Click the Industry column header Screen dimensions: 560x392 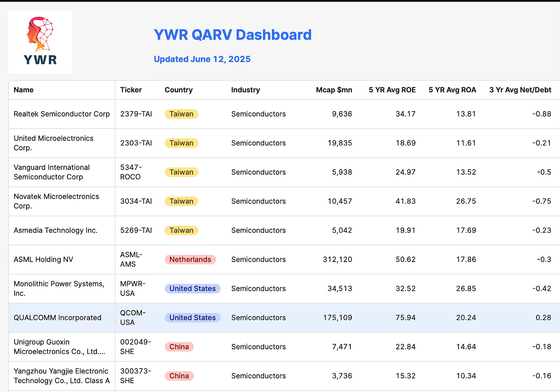245,90
